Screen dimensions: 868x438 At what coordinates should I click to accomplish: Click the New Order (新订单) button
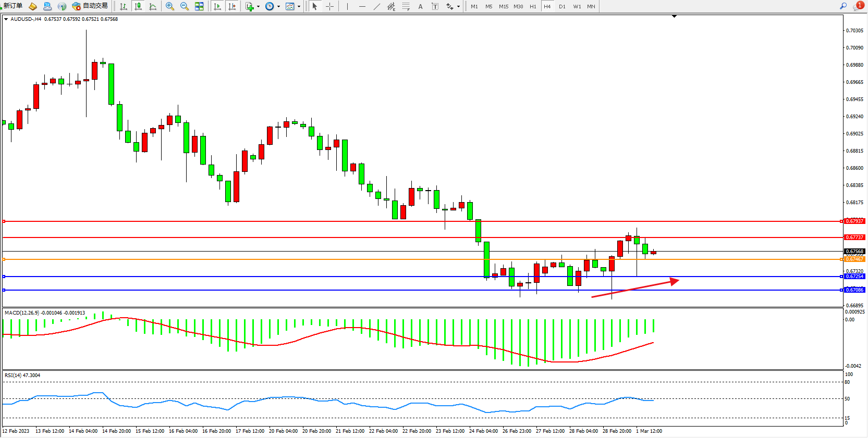[x=13, y=6]
